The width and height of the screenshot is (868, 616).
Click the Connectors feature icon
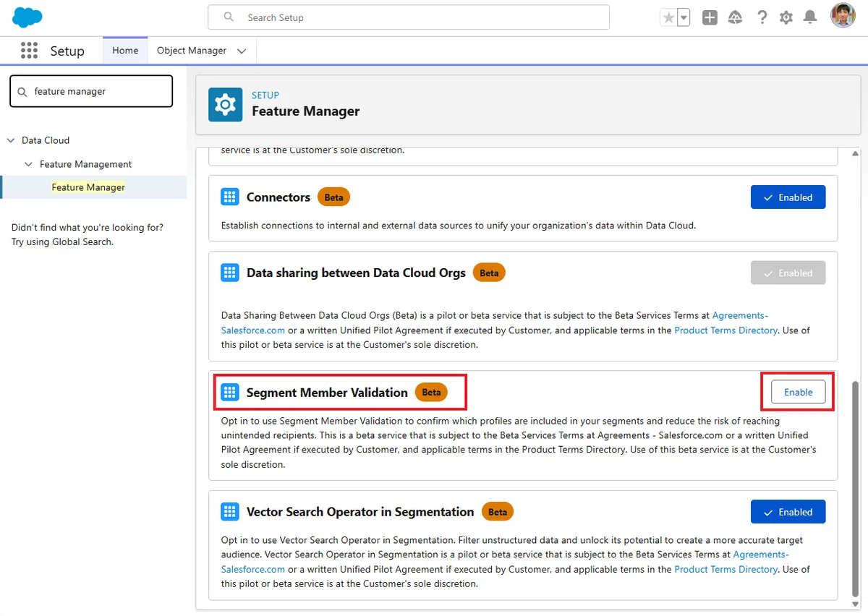click(229, 197)
